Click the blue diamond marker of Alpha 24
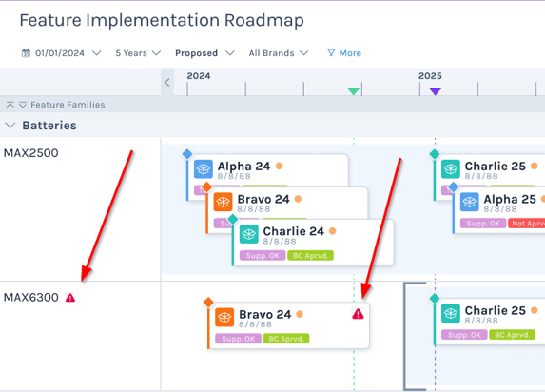The image size is (545, 392). (187, 154)
